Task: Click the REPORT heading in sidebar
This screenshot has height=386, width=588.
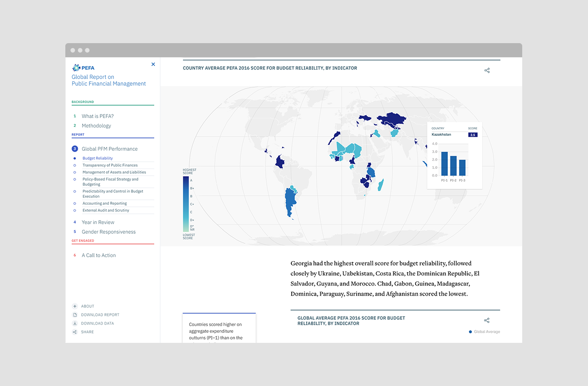Action: point(78,135)
